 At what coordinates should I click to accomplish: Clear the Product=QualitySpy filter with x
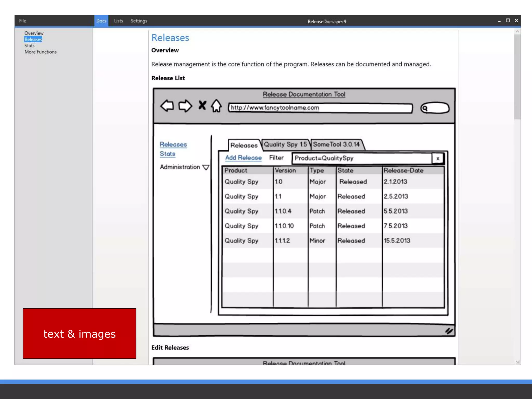[438, 158]
